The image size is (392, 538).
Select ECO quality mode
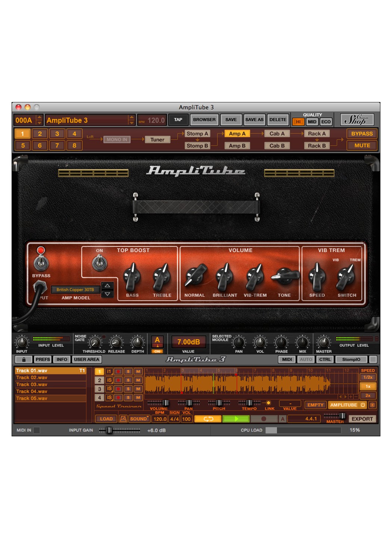(326, 122)
